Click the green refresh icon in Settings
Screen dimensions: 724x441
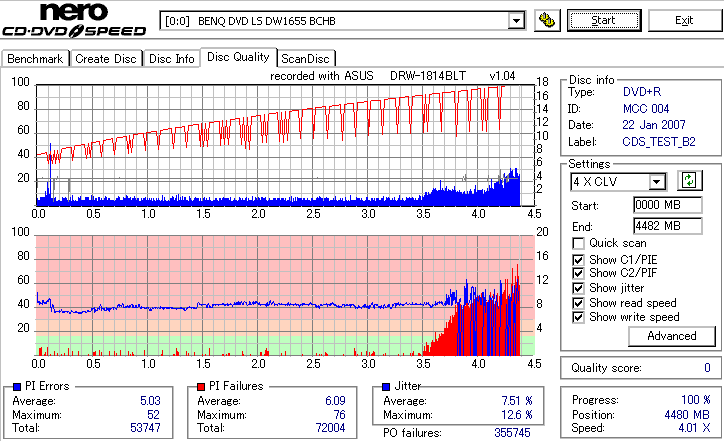pyautogui.click(x=689, y=181)
